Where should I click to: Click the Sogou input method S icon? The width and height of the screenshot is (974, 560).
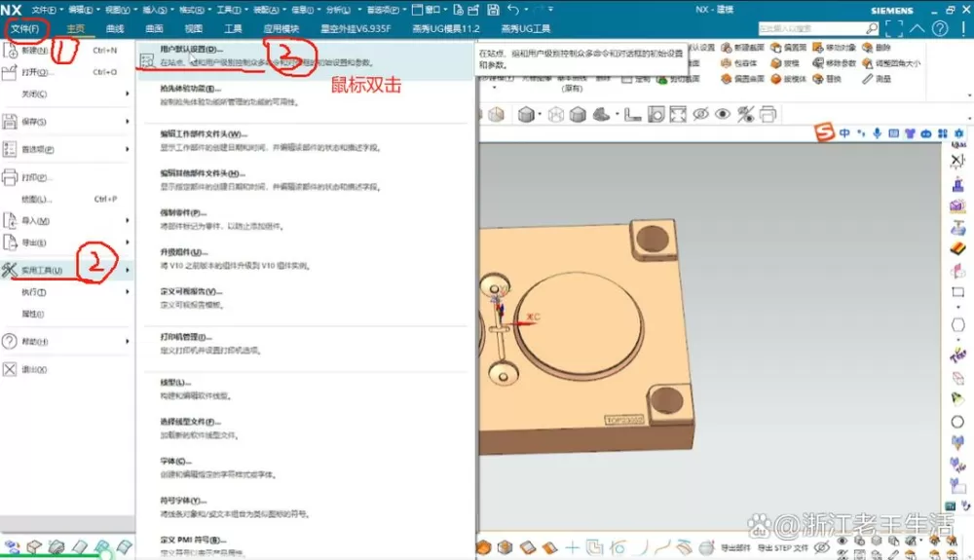click(x=824, y=132)
